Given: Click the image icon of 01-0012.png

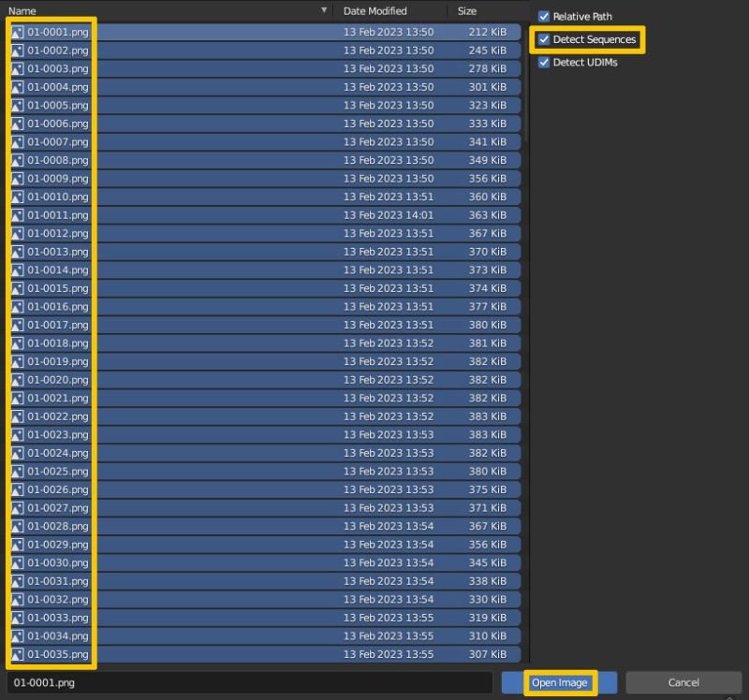Looking at the screenshot, I should tap(17, 234).
